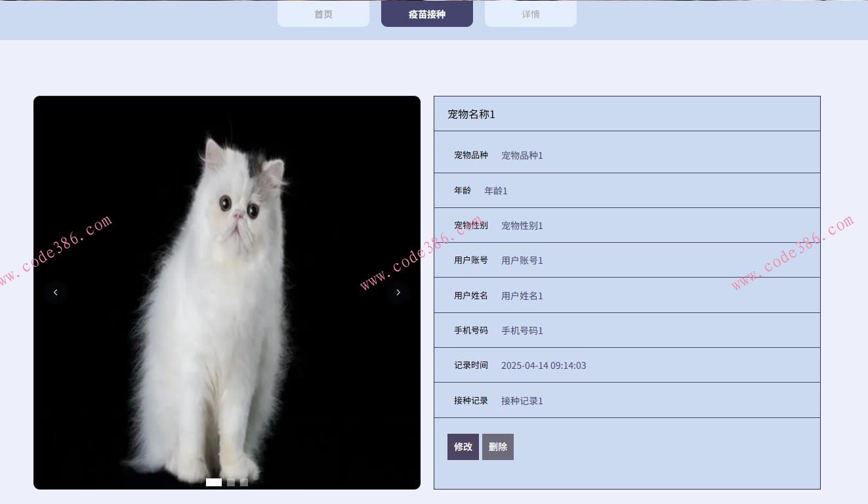
Task: Switch to the 疫苗接种 tab
Action: coord(426,13)
